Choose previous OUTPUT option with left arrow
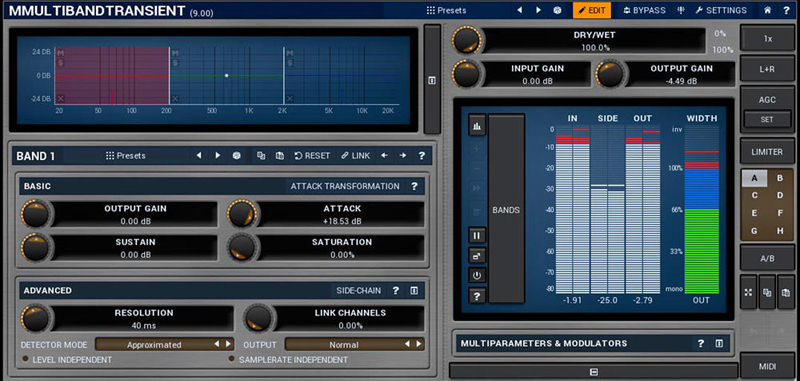Viewport: 800px width, 381px height. click(x=407, y=344)
